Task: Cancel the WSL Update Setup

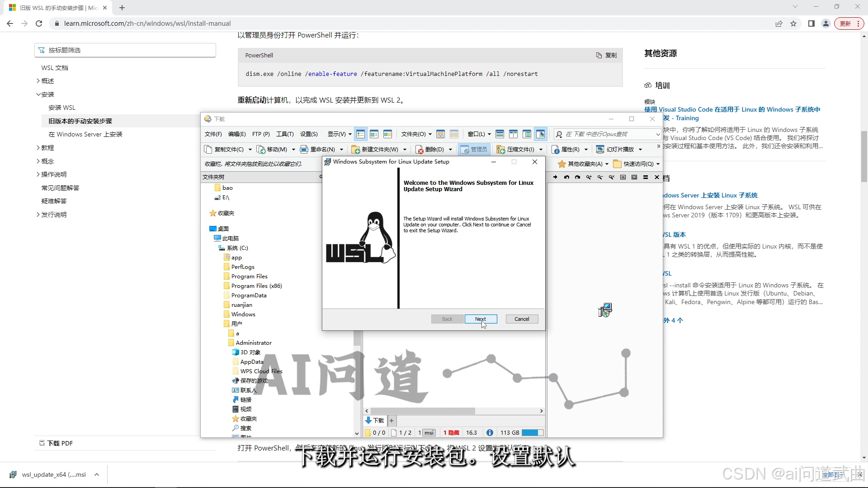Action: click(x=521, y=319)
